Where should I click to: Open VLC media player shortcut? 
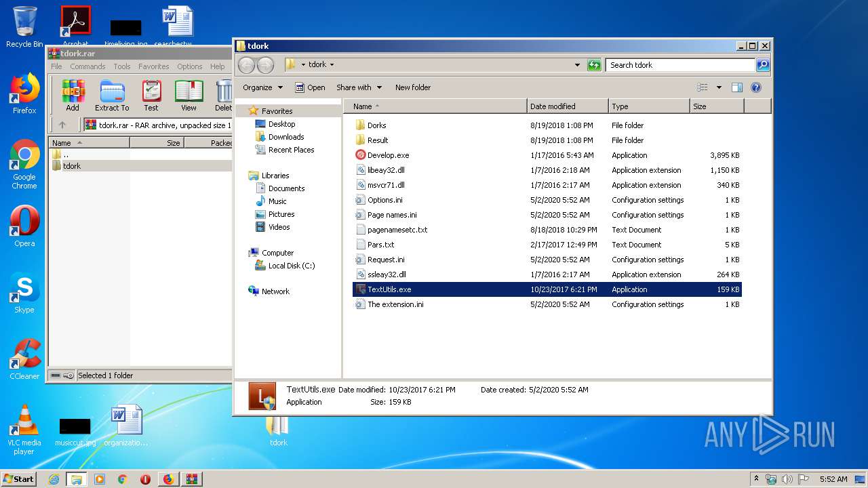[x=24, y=430]
